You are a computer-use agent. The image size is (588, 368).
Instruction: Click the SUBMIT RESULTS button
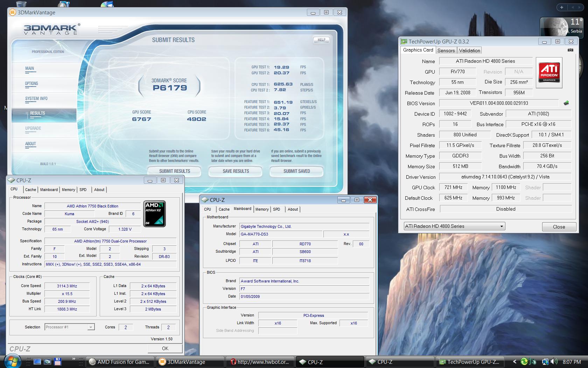coord(174,171)
